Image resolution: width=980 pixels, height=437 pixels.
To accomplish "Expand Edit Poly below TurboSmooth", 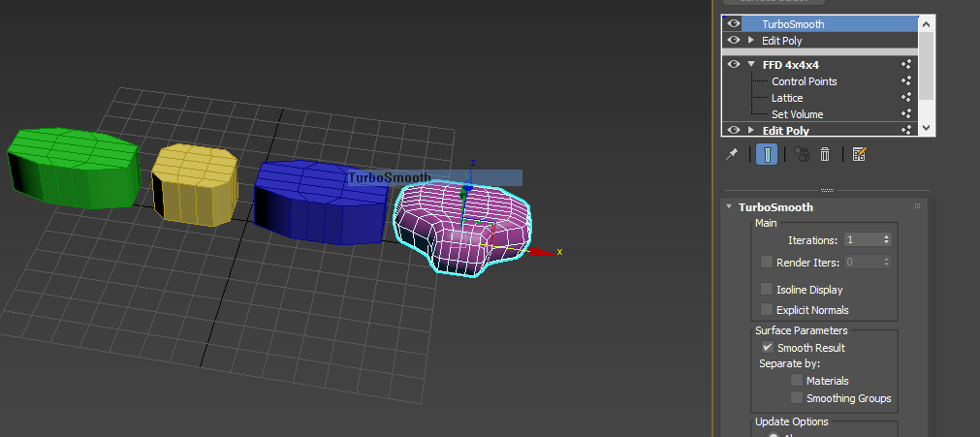I will (x=751, y=40).
